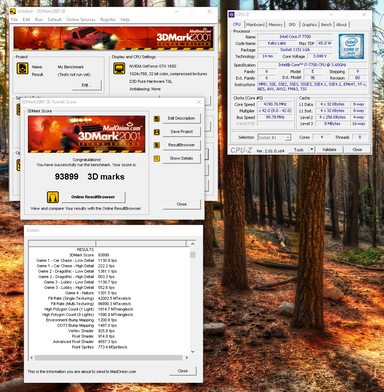Switch to the Mainboard tab
Viewport: 384px width, 392px height.
tap(255, 25)
